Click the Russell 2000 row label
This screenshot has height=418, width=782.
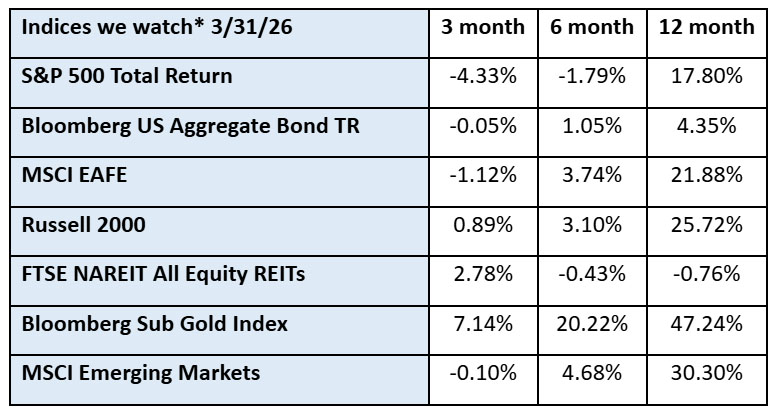[x=84, y=224]
